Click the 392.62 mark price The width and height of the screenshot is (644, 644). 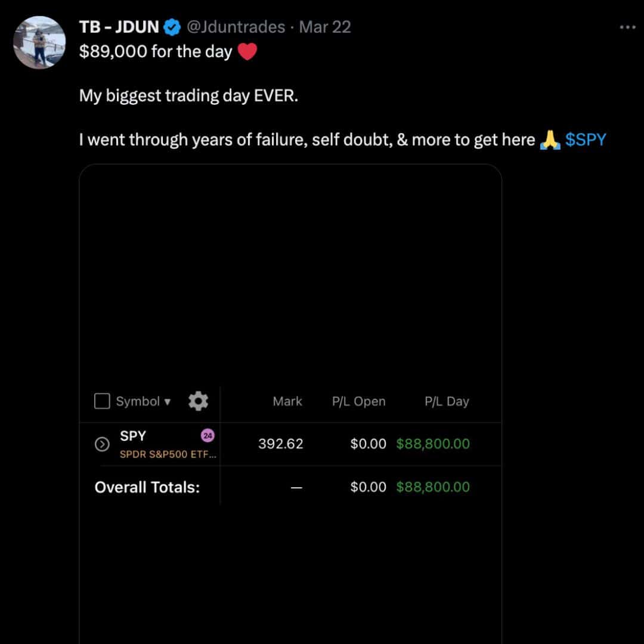pyautogui.click(x=281, y=444)
